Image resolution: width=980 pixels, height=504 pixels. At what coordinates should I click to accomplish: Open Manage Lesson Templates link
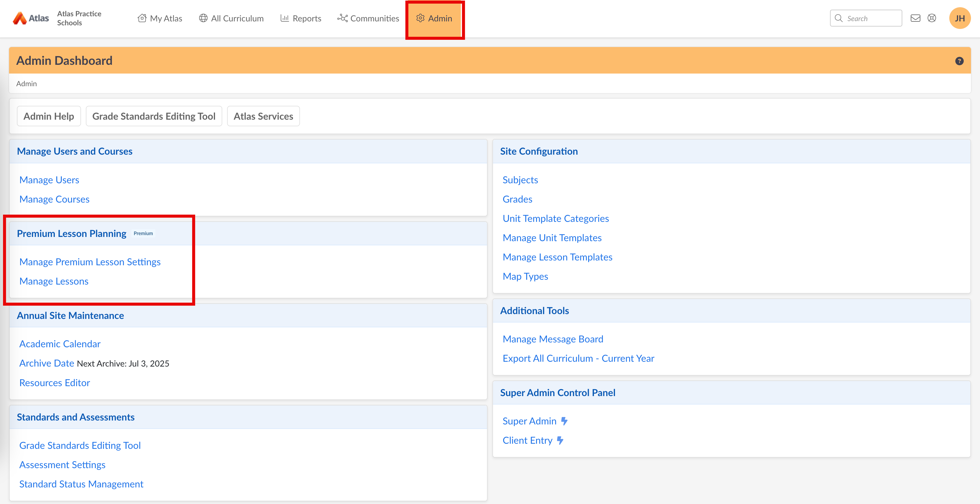[557, 257]
